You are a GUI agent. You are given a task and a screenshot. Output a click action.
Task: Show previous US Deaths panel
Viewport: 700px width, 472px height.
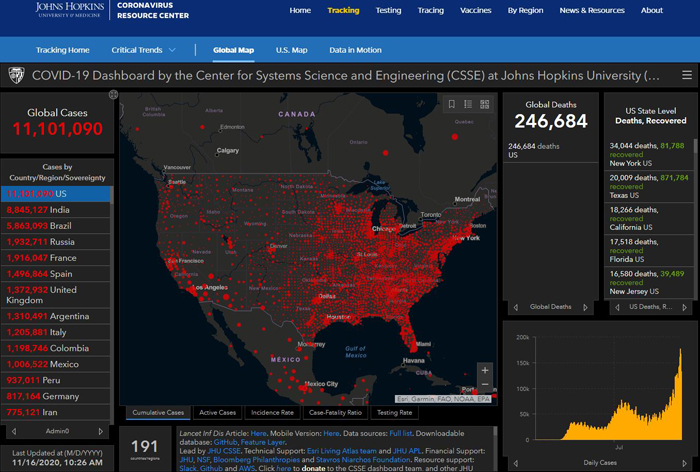617,307
